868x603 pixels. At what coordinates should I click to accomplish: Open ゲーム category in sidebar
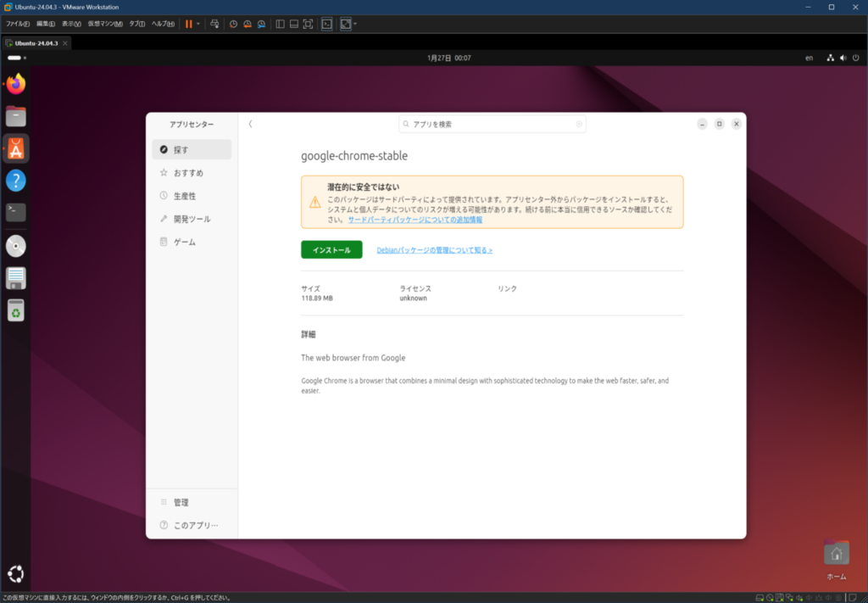pyautogui.click(x=192, y=242)
